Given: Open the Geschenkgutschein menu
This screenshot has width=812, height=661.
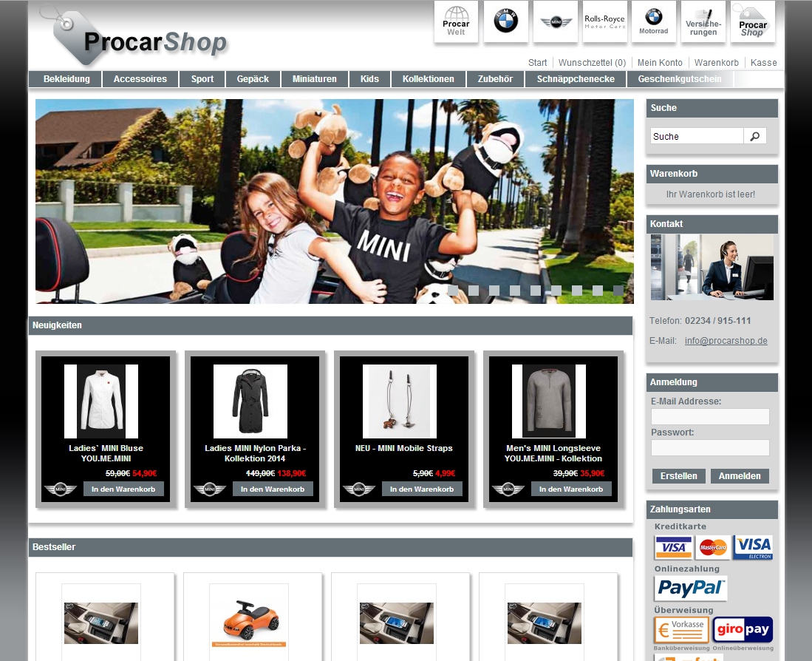Looking at the screenshot, I should click(x=680, y=78).
